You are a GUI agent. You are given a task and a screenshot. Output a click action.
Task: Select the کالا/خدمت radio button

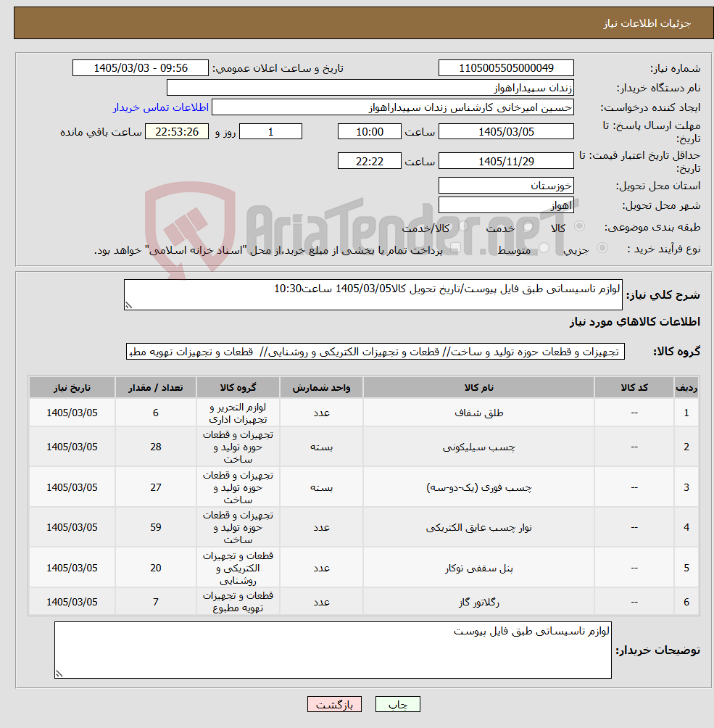click(x=463, y=226)
